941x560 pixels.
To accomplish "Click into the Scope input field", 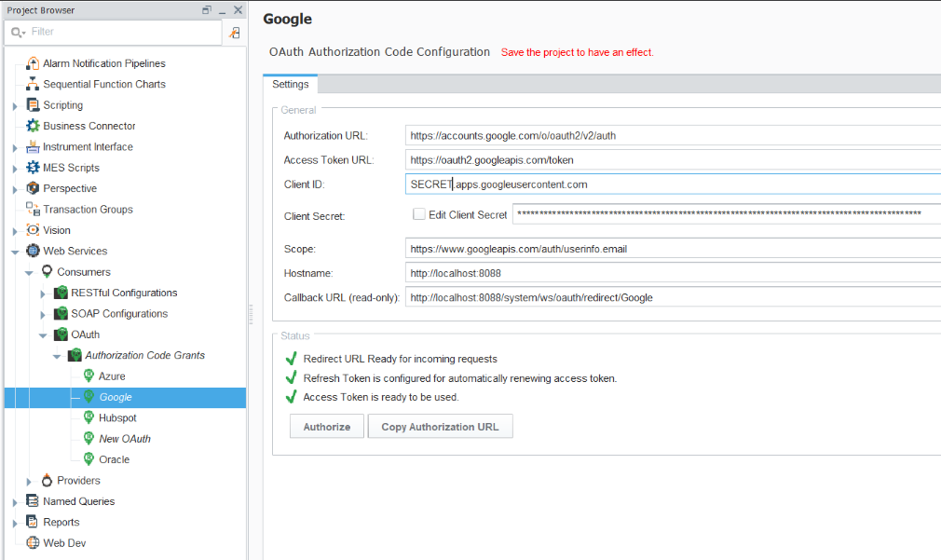I will 671,249.
